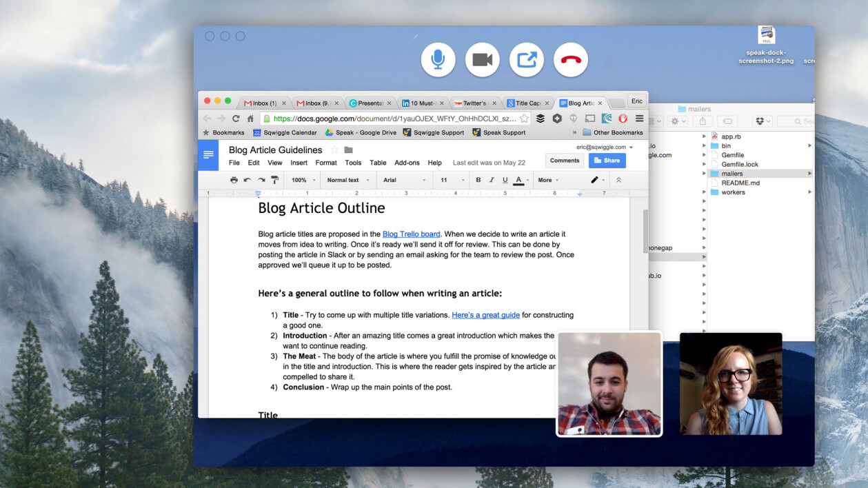Switch to the Twitter's browser tab

point(474,103)
